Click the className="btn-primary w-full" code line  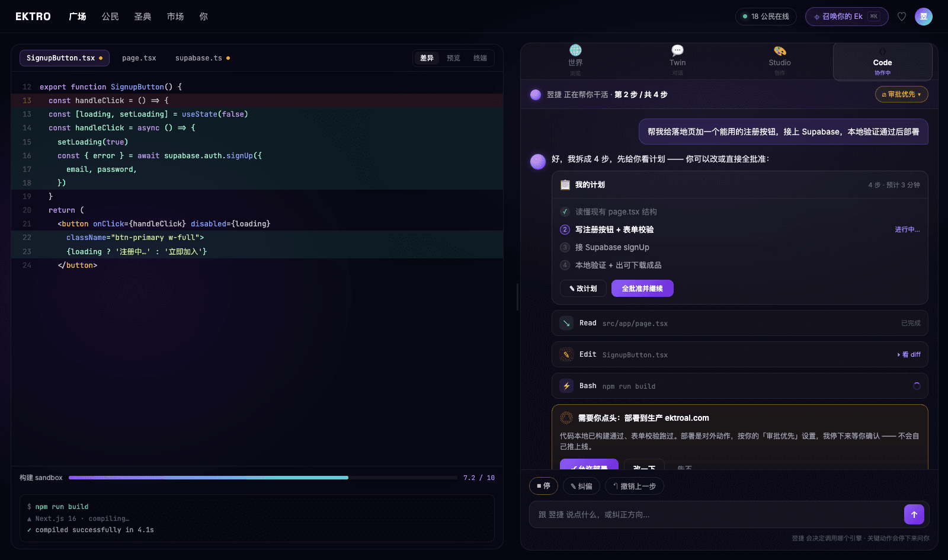(257, 238)
